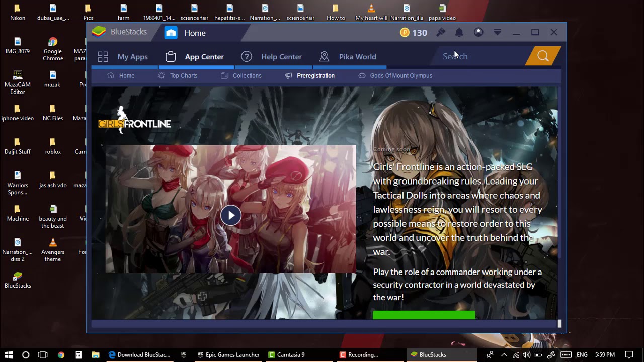Select Avengers theme VLC file
The height and width of the screenshot is (362, 644).
(53, 250)
